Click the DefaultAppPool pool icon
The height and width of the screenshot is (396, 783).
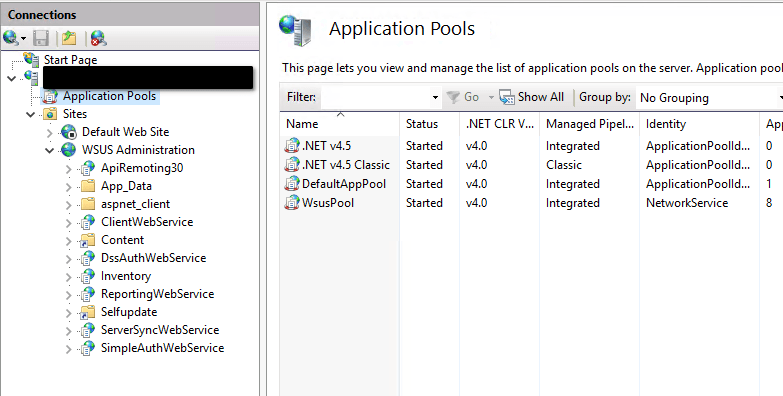pos(292,184)
